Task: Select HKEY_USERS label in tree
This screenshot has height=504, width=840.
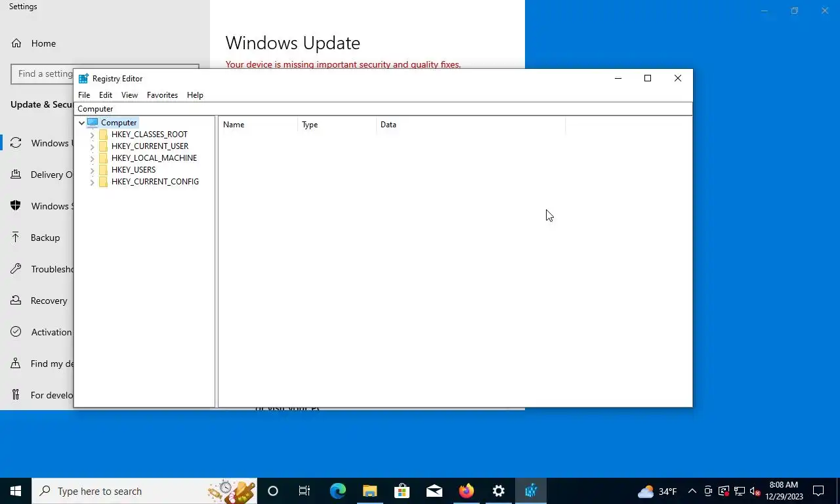Action: click(133, 170)
